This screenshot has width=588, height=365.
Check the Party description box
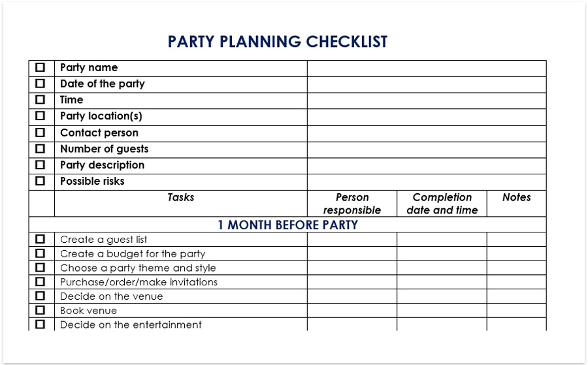pyautogui.click(x=41, y=165)
